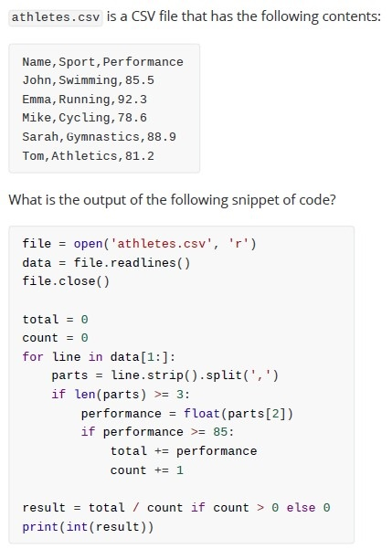
Task: Click the for line in data[1:] statement
Action: pyautogui.click(x=99, y=357)
